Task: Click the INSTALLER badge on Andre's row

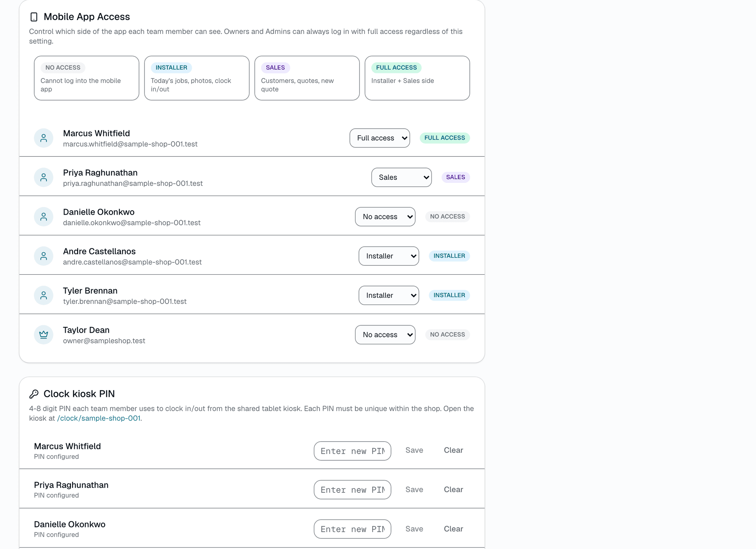Action: pos(449,256)
